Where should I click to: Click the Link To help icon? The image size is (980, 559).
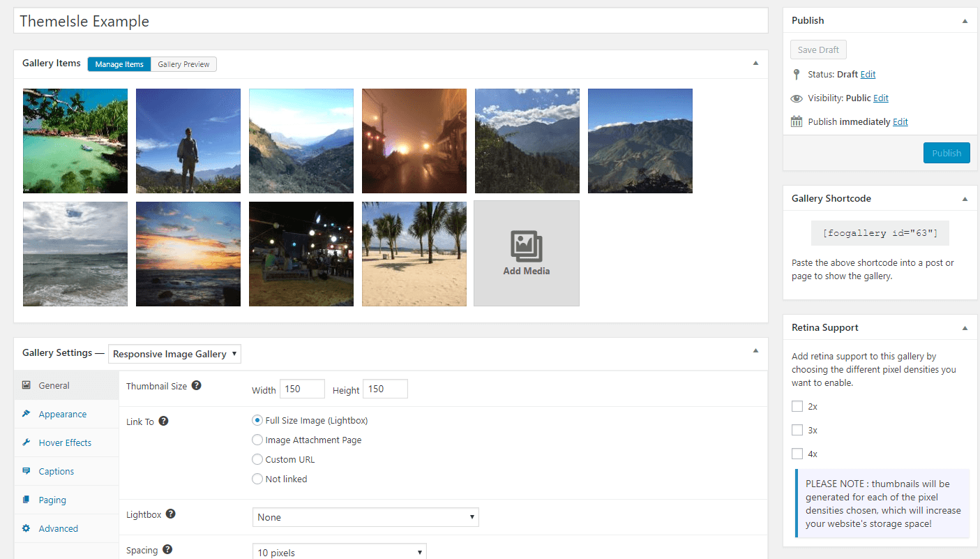point(164,421)
